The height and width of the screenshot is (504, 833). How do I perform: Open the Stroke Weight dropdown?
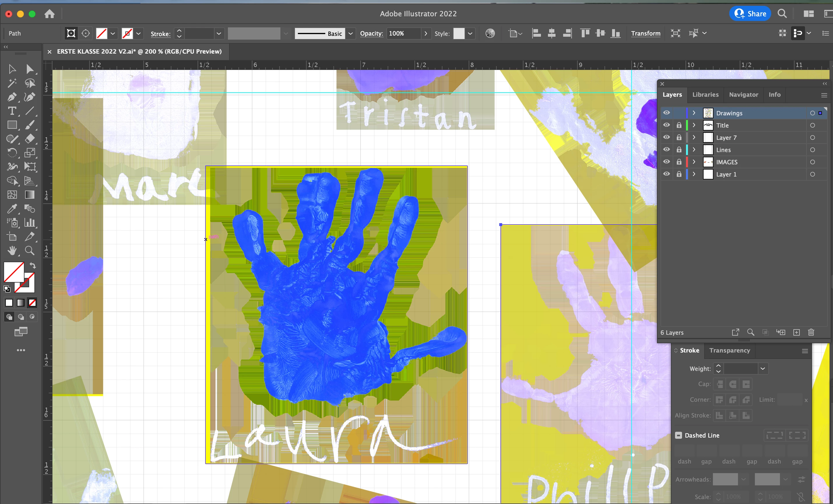[x=763, y=369]
